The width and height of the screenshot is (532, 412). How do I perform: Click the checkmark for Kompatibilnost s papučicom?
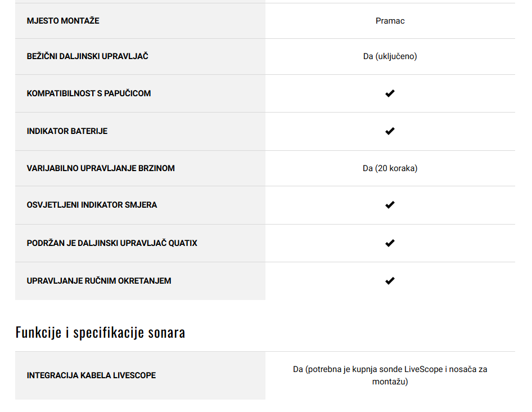tap(390, 93)
